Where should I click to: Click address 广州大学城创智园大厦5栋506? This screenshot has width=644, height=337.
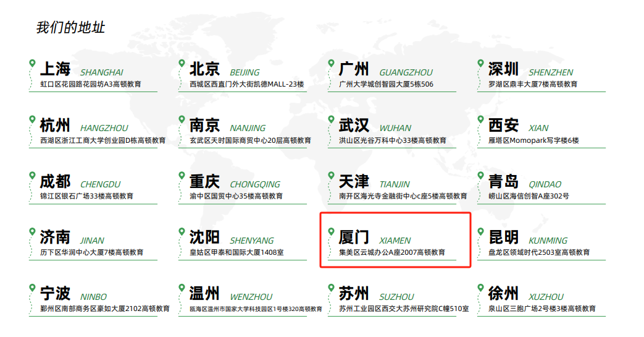click(x=386, y=84)
